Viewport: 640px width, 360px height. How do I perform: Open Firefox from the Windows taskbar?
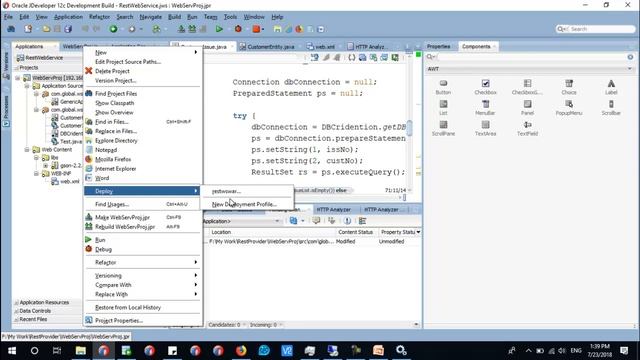241,350
